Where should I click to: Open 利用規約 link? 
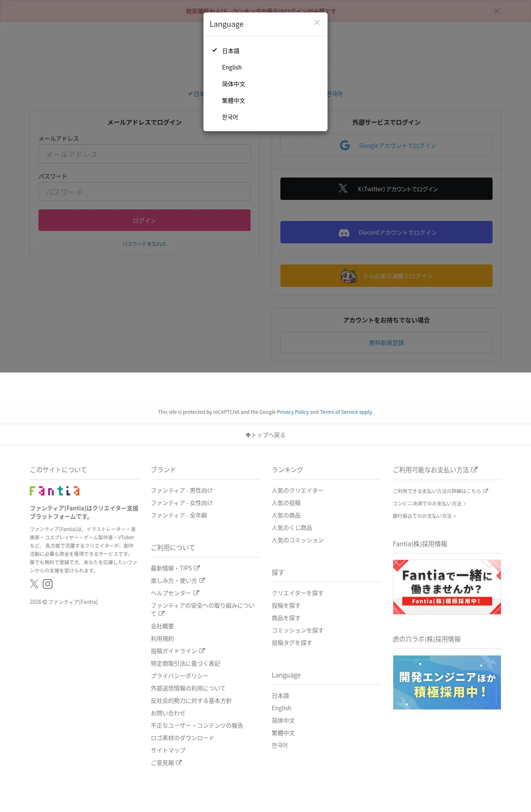163,639
